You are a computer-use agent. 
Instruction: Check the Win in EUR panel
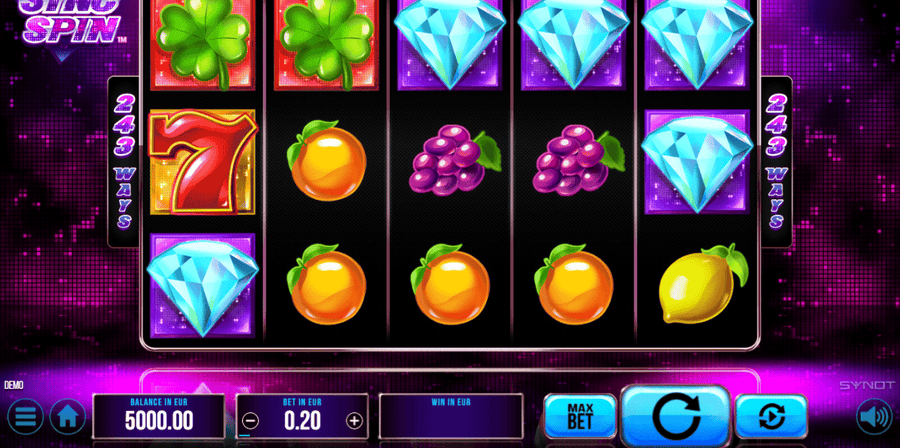click(x=451, y=417)
